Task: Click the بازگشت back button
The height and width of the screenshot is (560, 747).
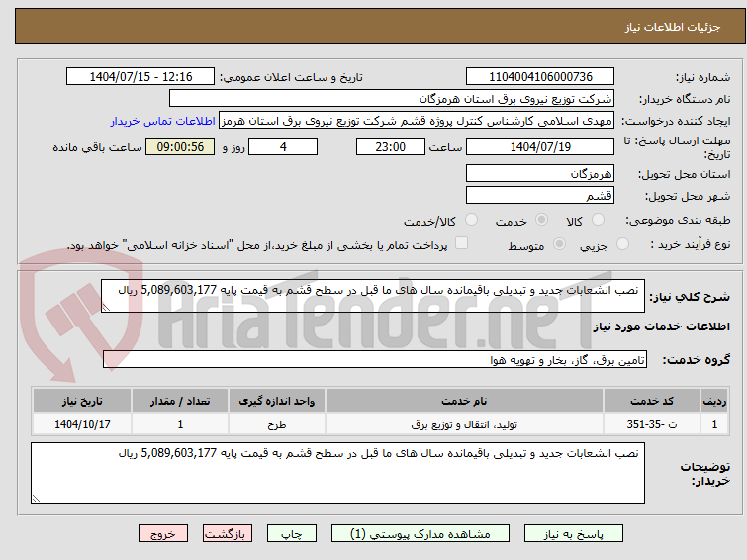Action: tap(228, 534)
